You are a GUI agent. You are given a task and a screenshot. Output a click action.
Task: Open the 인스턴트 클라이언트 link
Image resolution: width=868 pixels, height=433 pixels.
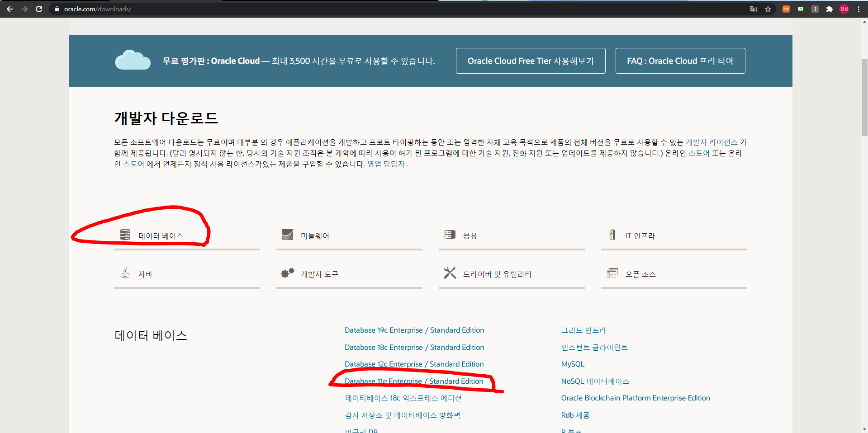(594, 347)
